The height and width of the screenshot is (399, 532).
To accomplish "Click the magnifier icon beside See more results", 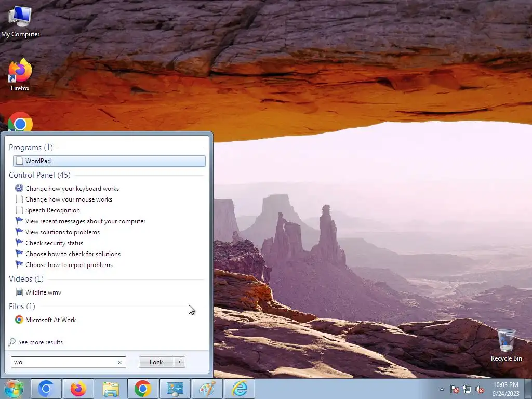I will click(12, 342).
